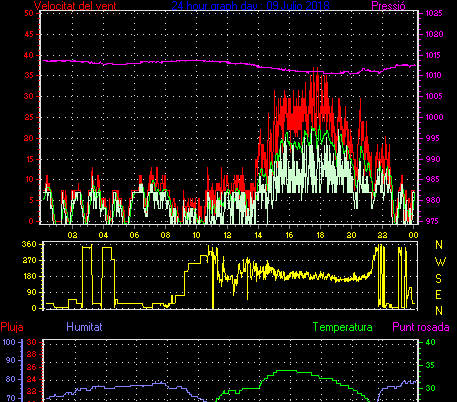The width and height of the screenshot is (457, 402).
Task: Click the 50 wind speed scale value
Action: pos(29,13)
